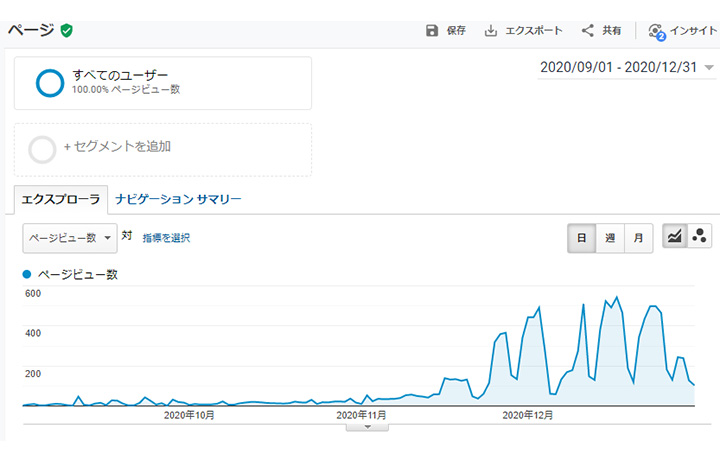Switch to motion chart dots icon
The height and width of the screenshot is (450, 720).
701,237
